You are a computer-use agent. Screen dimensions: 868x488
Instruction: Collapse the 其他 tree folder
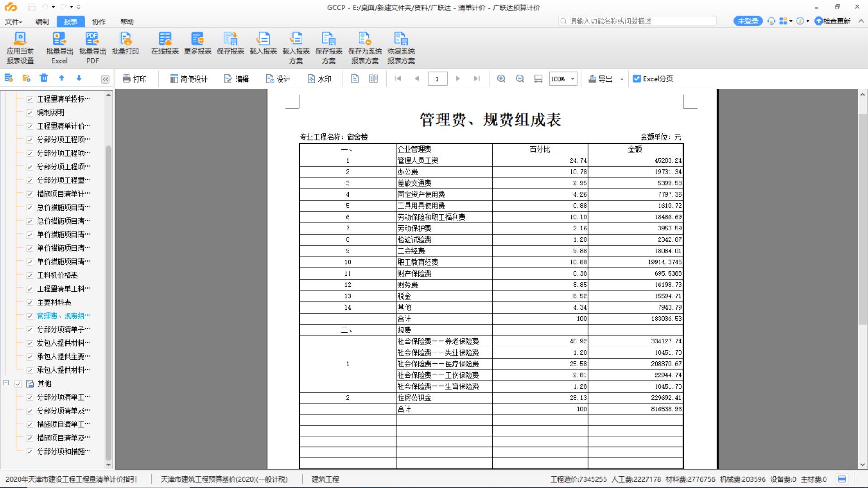(x=6, y=383)
